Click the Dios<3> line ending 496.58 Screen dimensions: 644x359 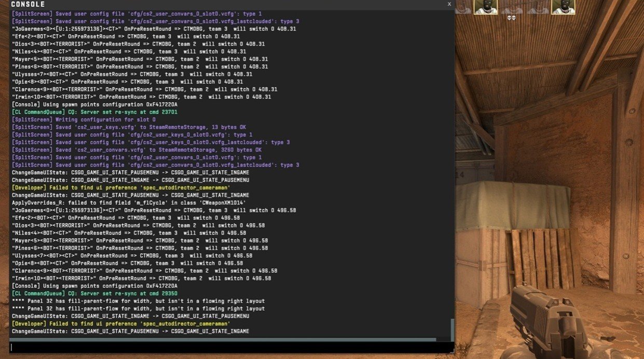tap(138, 225)
